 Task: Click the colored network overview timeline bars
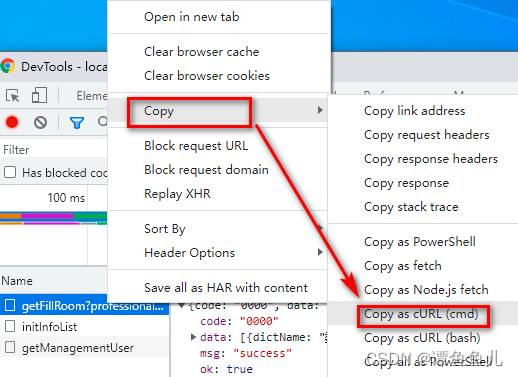pyautogui.click(x=53, y=219)
